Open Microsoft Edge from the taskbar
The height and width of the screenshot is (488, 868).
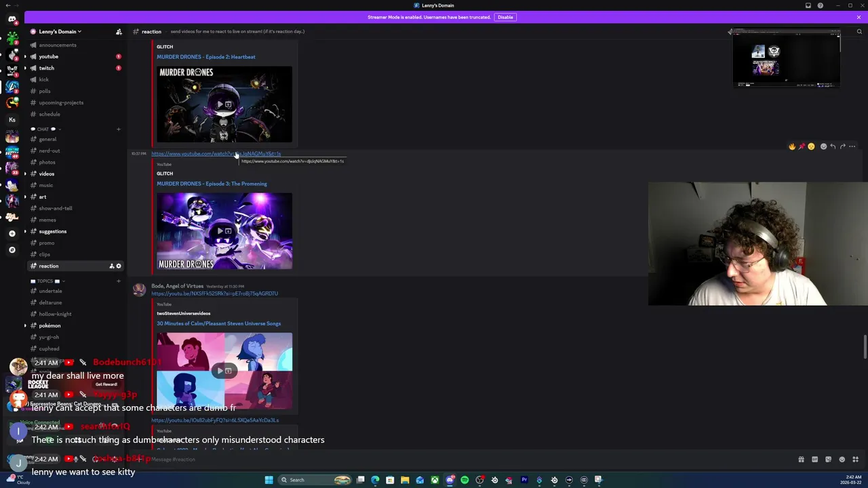[x=375, y=480]
